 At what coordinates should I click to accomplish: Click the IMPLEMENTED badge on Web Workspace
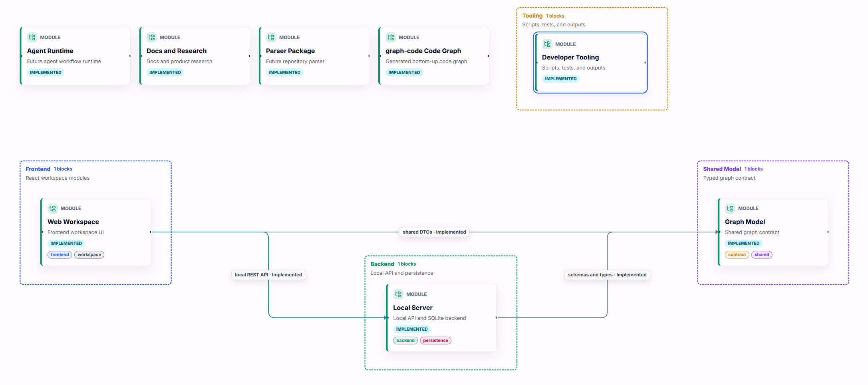pyautogui.click(x=66, y=243)
